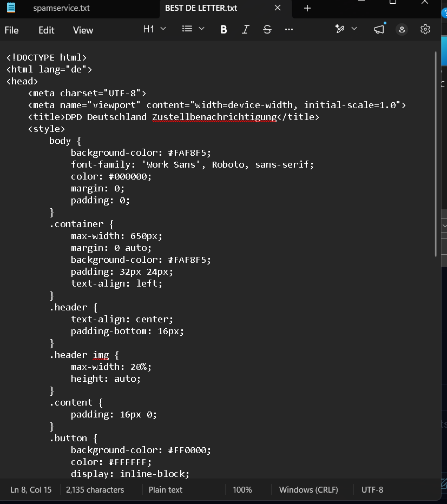This screenshot has width=447, height=504.
Task: Switch to the spamservice.txt tab
Action: point(62,8)
